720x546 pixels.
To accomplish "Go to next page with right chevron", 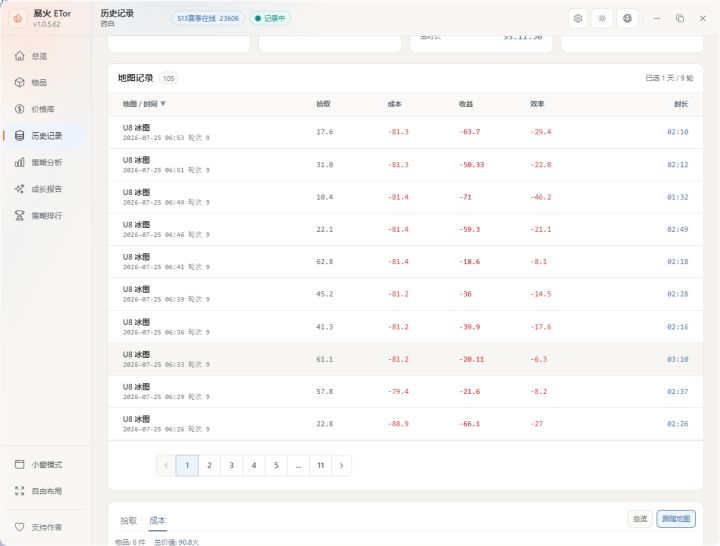I will tap(341, 465).
